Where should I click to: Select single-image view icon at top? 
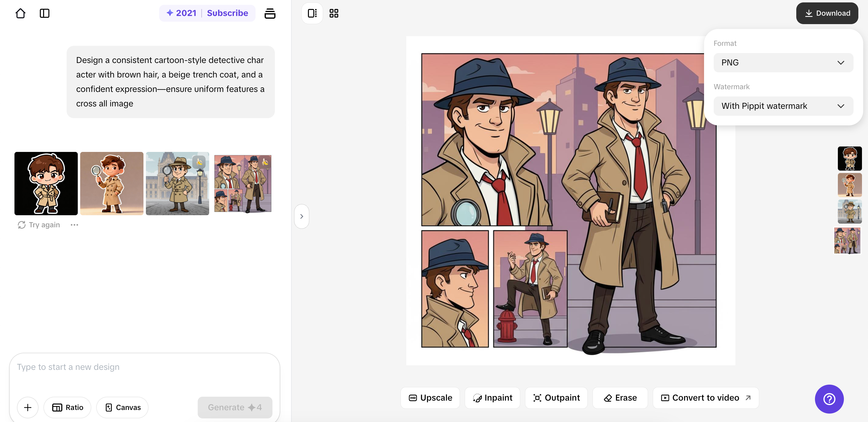312,13
